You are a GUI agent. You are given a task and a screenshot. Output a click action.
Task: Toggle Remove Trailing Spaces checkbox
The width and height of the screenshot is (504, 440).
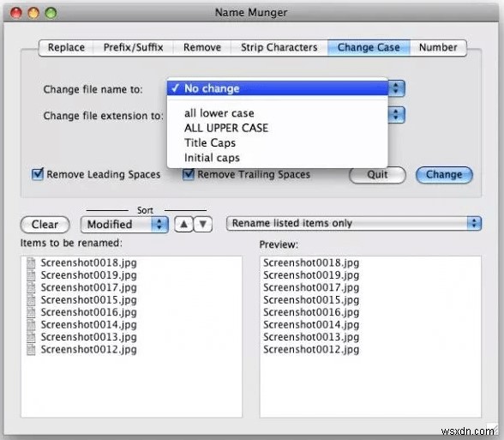click(x=189, y=174)
